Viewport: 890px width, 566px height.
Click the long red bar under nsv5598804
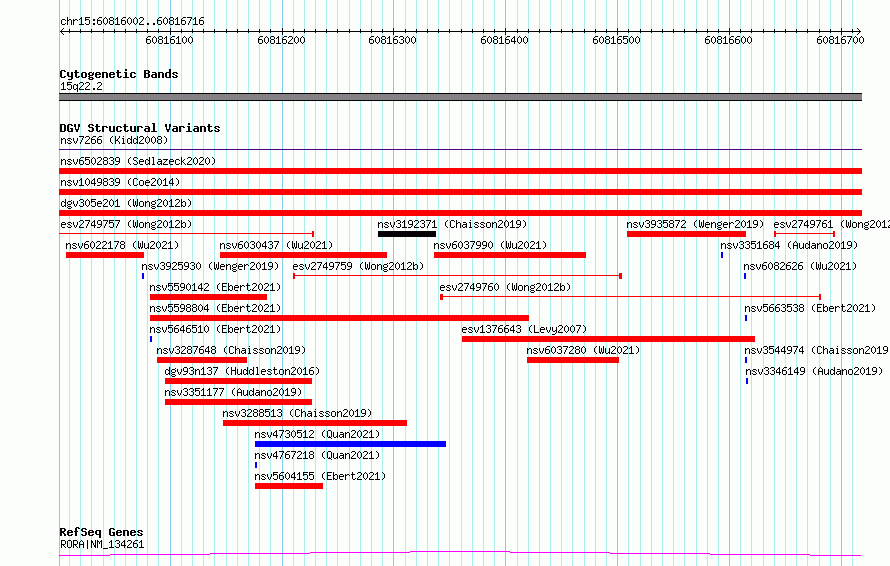339,318
